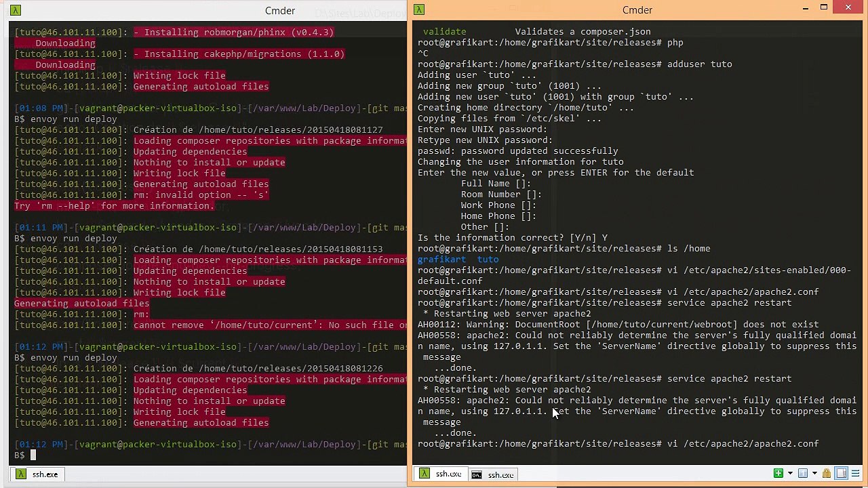Click 'rm: invalid option -- 's'' error line
868x488 pixels.
tap(201, 195)
